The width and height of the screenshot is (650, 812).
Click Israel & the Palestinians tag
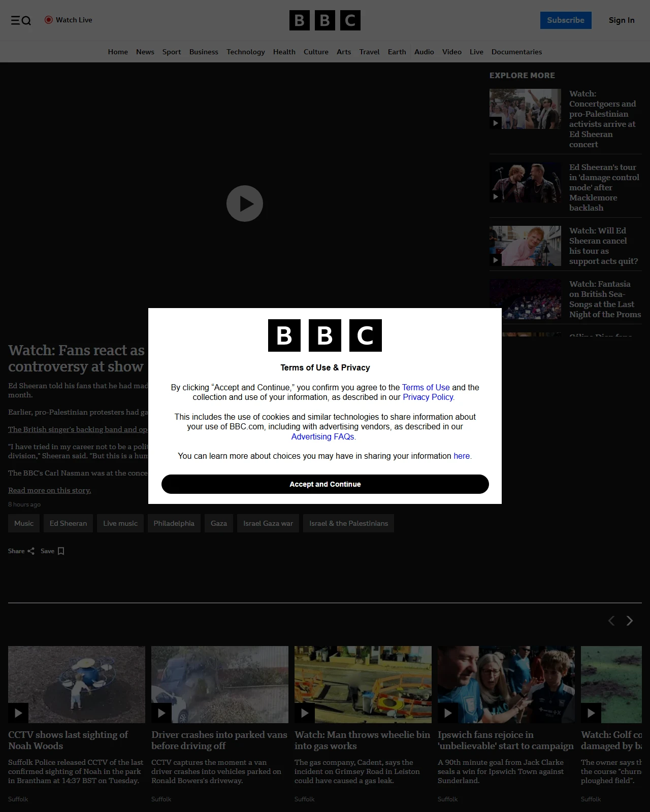point(348,523)
